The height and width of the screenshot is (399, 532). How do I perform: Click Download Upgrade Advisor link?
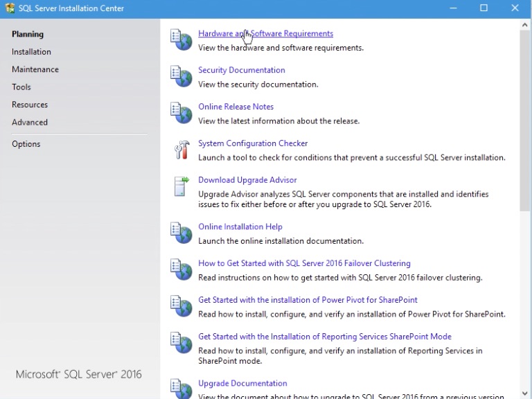click(x=247, y=180)
